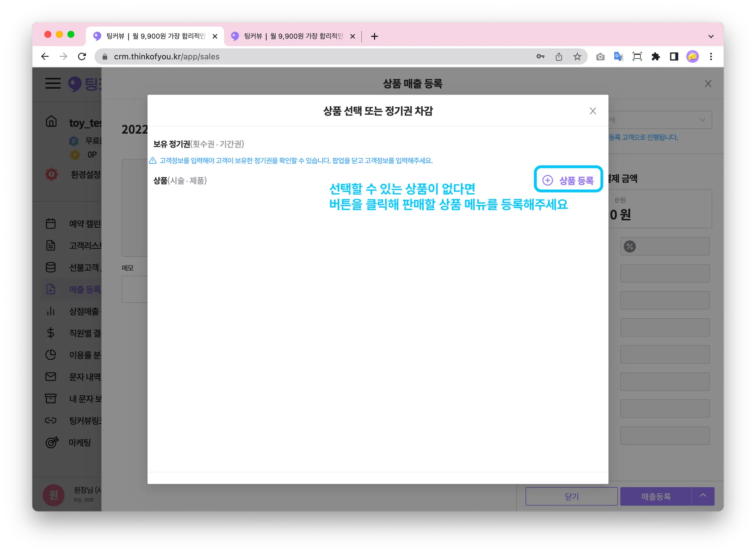
Task: Expand the browser tab list chevron
Action: point(711,36)
